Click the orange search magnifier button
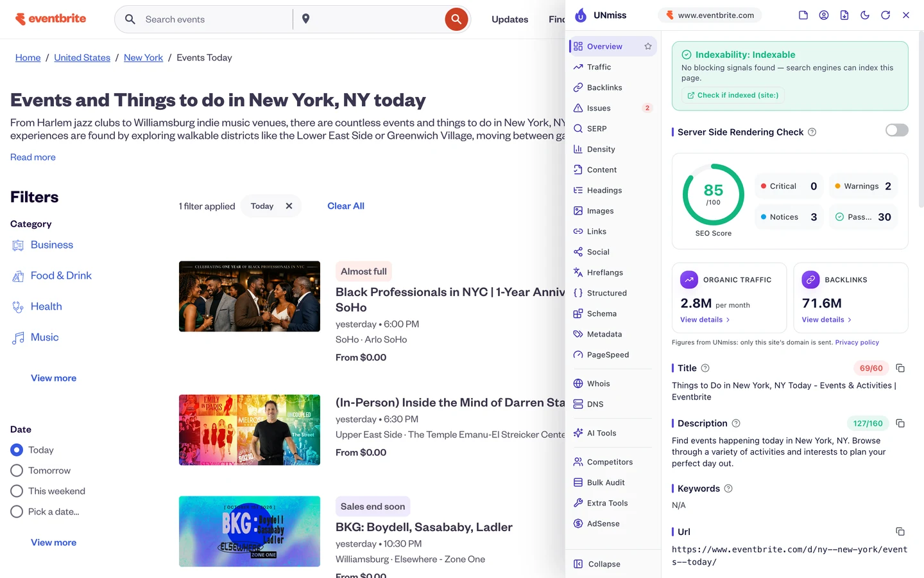Screen dimensions: 924x578 point(456,19)
